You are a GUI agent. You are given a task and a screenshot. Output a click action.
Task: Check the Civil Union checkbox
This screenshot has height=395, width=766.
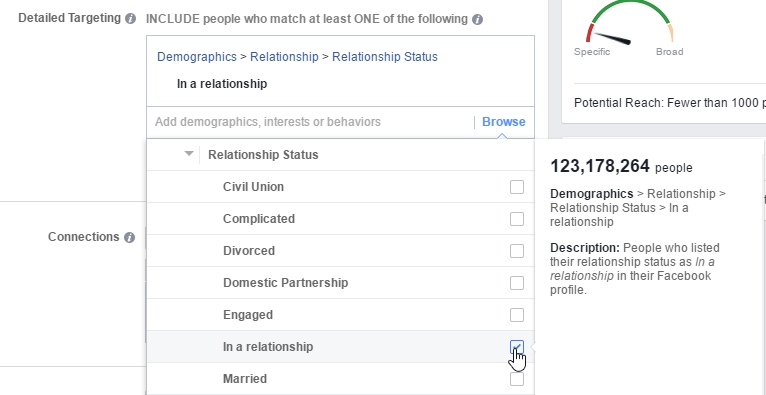pos(516,187)
